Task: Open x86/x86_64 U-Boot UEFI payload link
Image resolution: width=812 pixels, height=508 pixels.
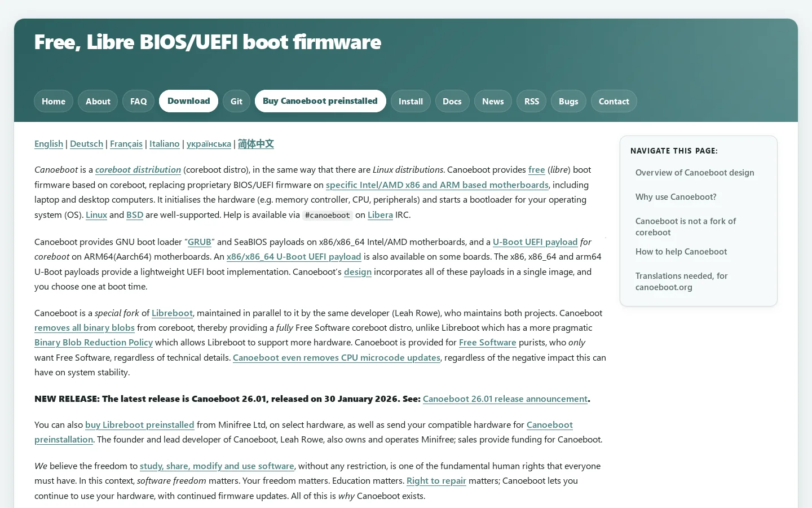Action: pyautogui.click(x=294, y=257)
